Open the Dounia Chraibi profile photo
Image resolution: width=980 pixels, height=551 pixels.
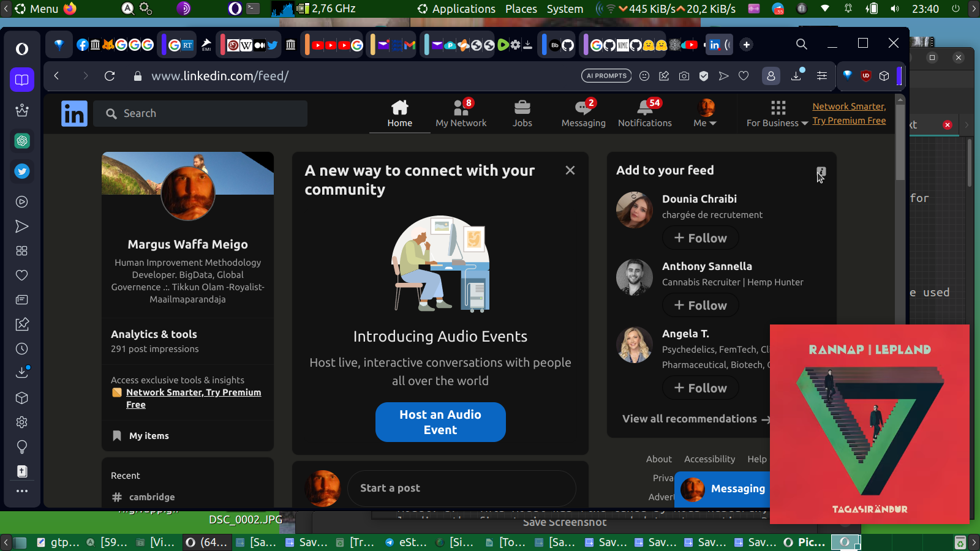point(635,210)
